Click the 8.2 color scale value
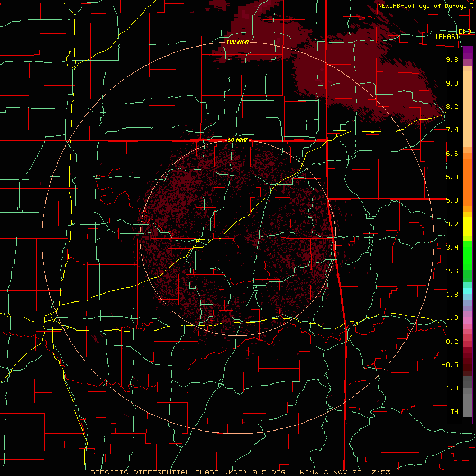476x476 pixels. [452, 106]
